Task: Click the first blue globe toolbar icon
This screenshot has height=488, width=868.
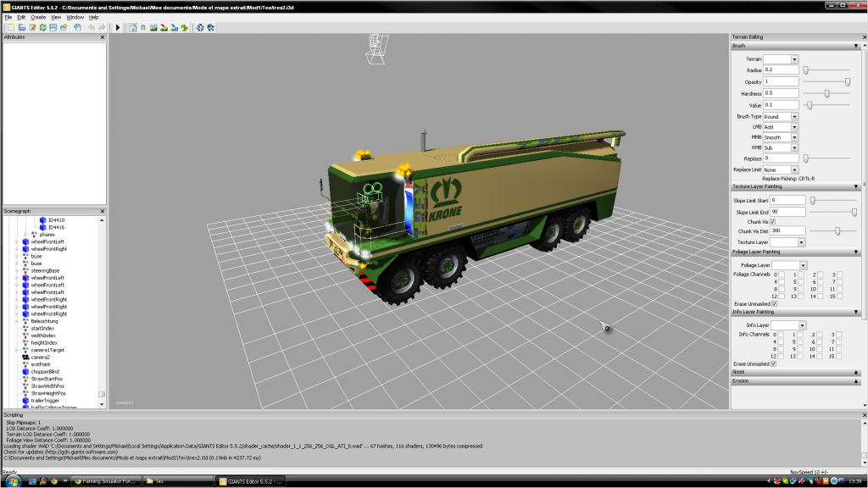Action: 200,28
